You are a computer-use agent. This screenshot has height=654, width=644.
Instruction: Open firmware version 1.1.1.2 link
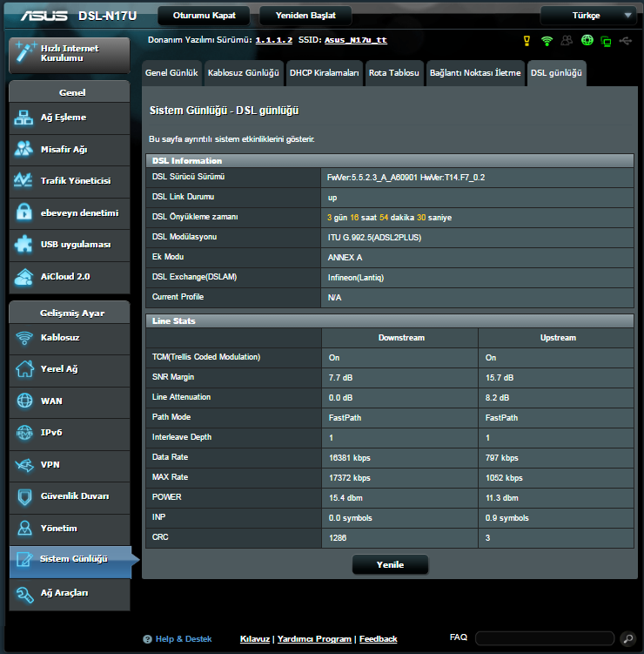[274, 40]
